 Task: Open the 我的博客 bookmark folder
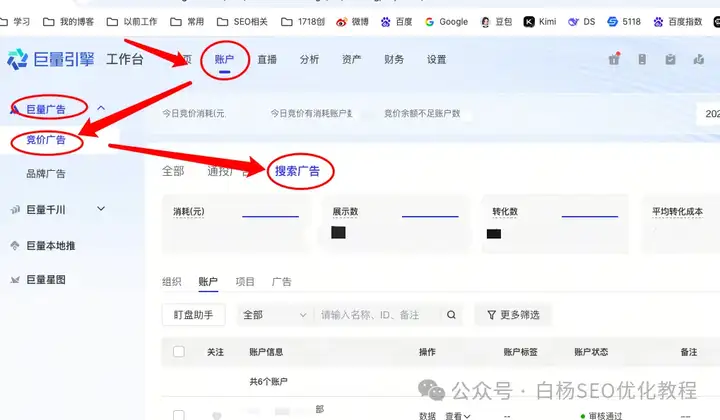tap(68, 22)
